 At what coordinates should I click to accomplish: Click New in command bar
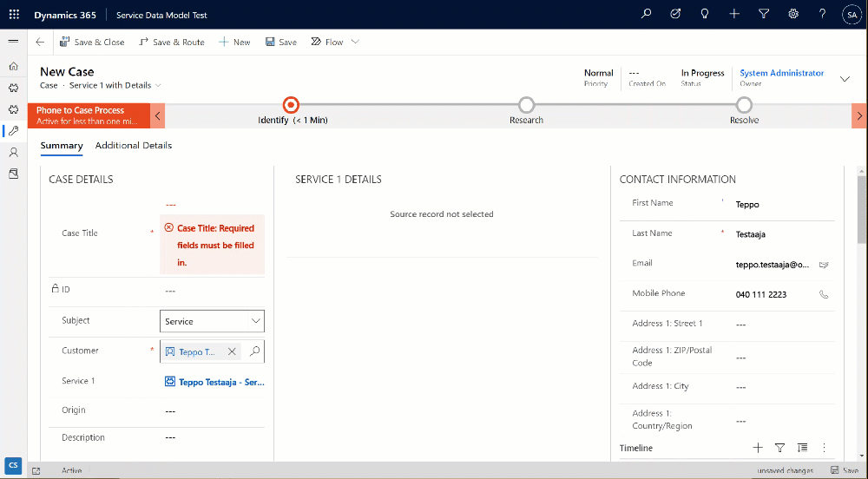tap(234, 42)
